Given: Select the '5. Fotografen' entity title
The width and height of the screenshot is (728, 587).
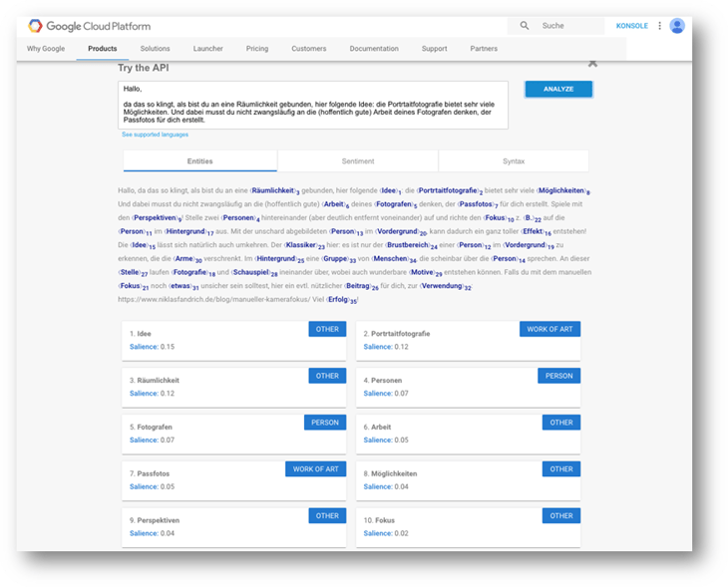Looking at the screenshot, I should click(151, 427).
